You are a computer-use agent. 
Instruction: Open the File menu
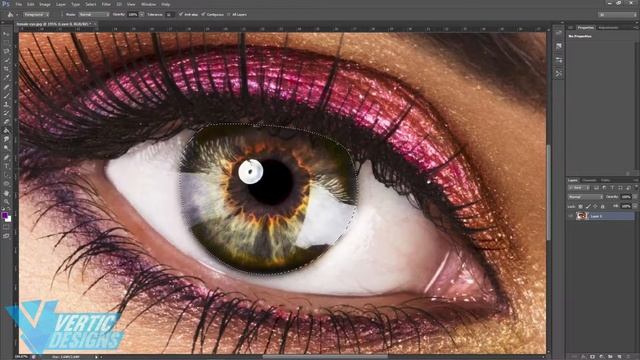(18, 4)
